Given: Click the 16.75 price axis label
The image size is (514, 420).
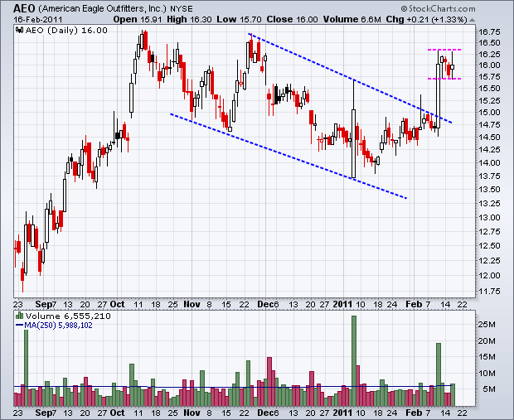Looking at the screenshot, I should pyautogui.click(x=489, y=32).
